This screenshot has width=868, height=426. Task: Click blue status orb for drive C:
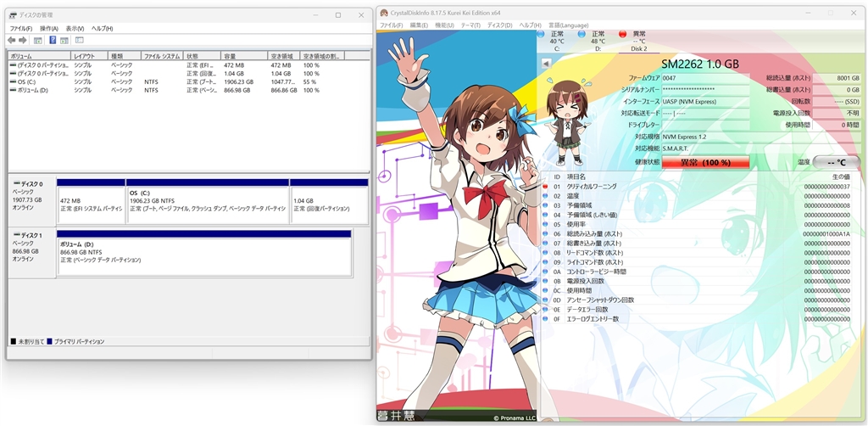click(x=541, y=34)
